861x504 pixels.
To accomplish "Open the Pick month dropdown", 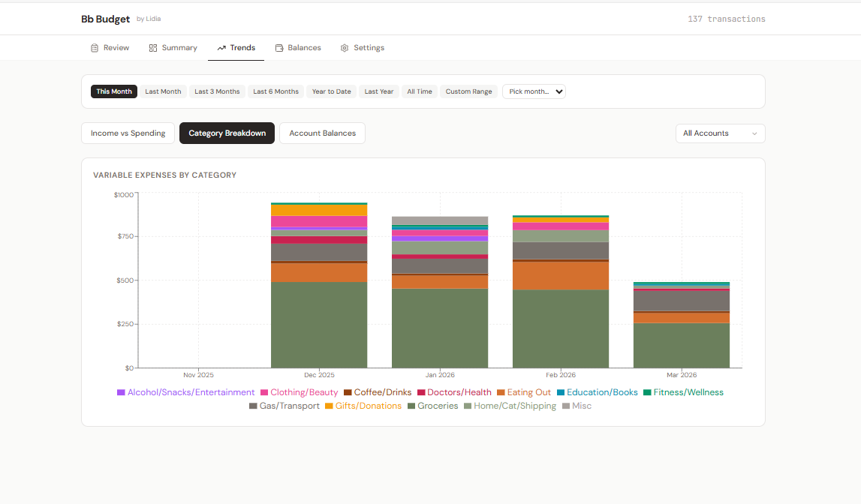I will pyautogui.click(x=534, y=91).
